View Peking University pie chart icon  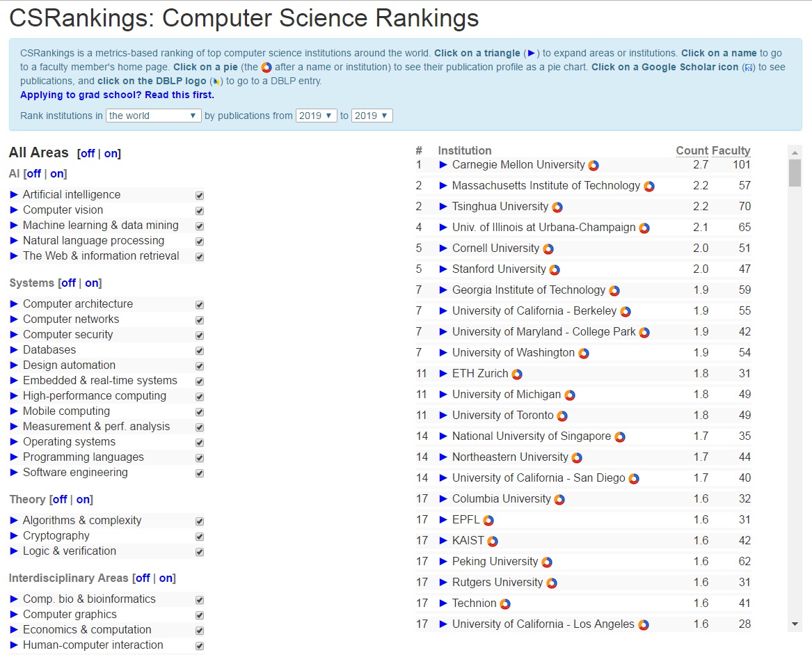tap(547, 562)
